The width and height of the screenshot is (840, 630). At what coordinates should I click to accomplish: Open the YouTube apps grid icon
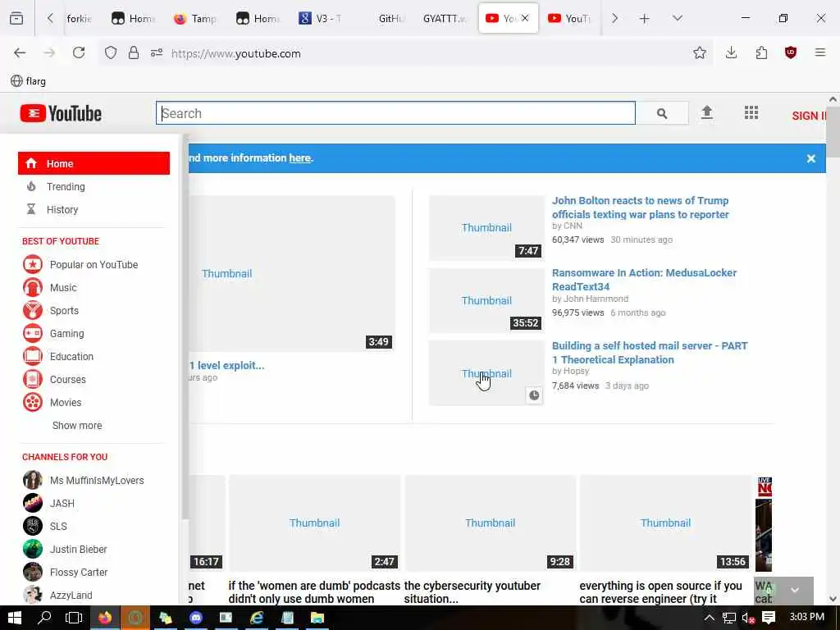click(x=751, y=112)
